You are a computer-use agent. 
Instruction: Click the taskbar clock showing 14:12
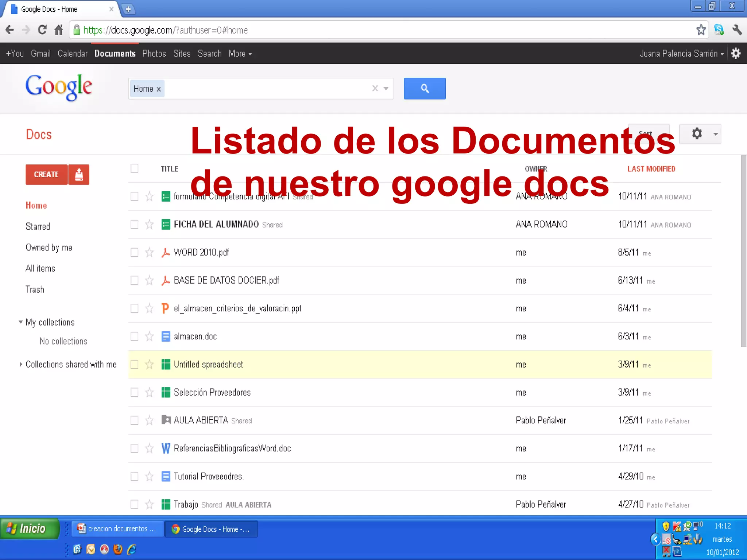pyautogui.click(x=722, y=526)
